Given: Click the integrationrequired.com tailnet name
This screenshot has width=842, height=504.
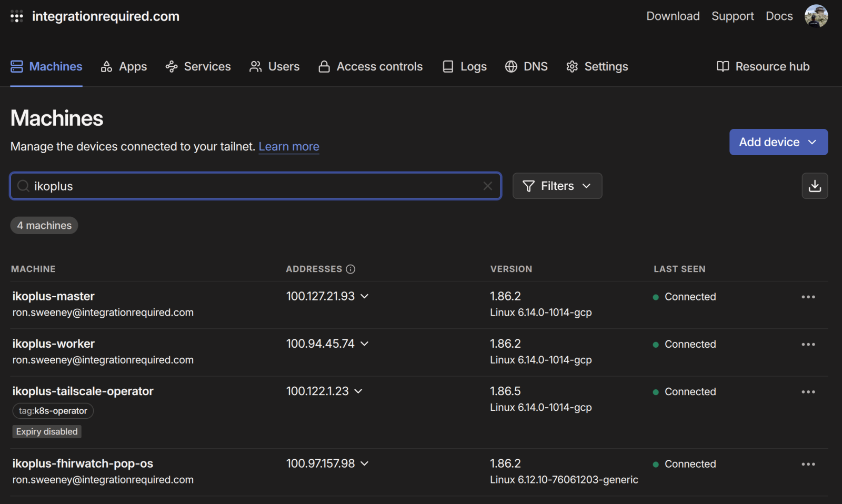Looking at the screenshot, I should coord(106,16).
